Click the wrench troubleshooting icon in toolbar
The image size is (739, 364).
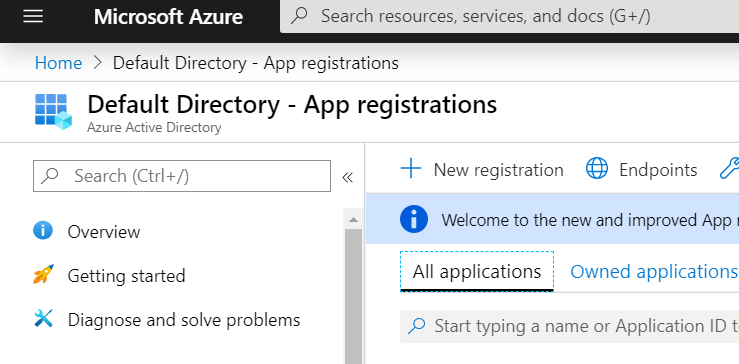[729, 169]
